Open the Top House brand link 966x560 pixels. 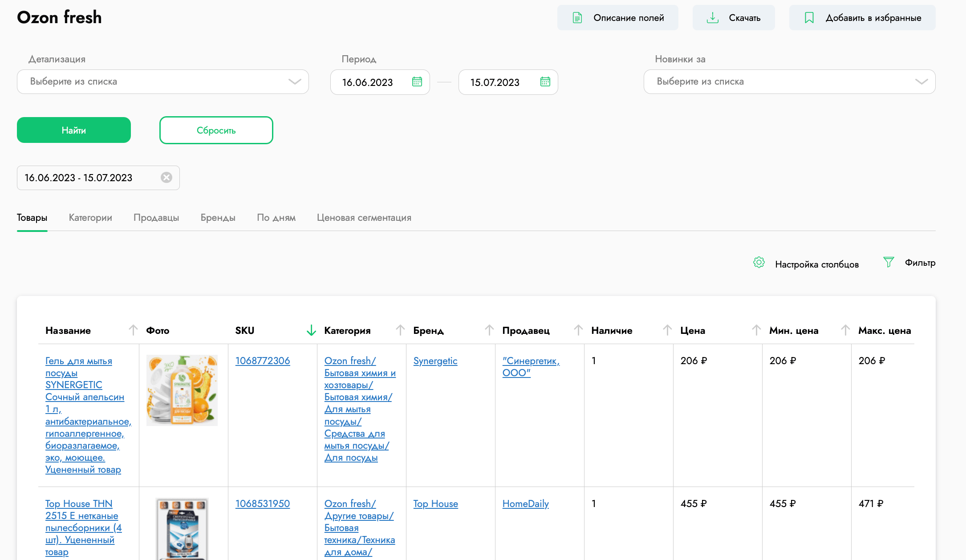point(436,503)
